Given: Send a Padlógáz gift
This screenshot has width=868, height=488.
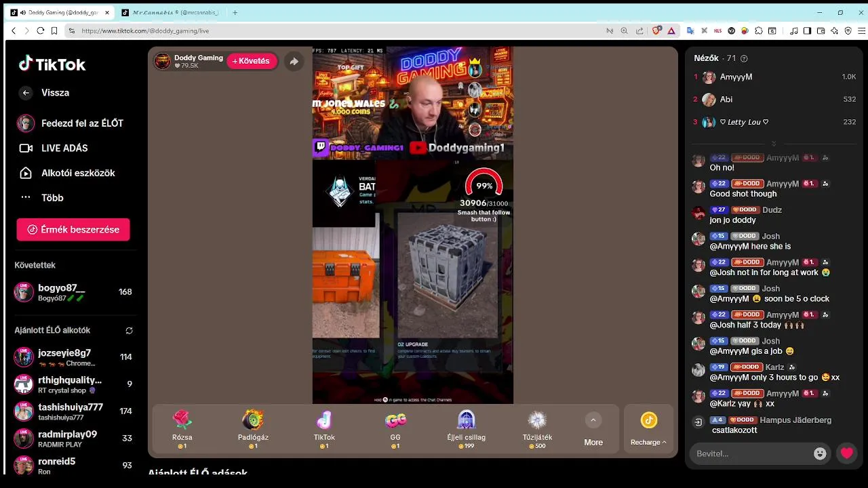Looking at the screenshot, I should (253, 429).
